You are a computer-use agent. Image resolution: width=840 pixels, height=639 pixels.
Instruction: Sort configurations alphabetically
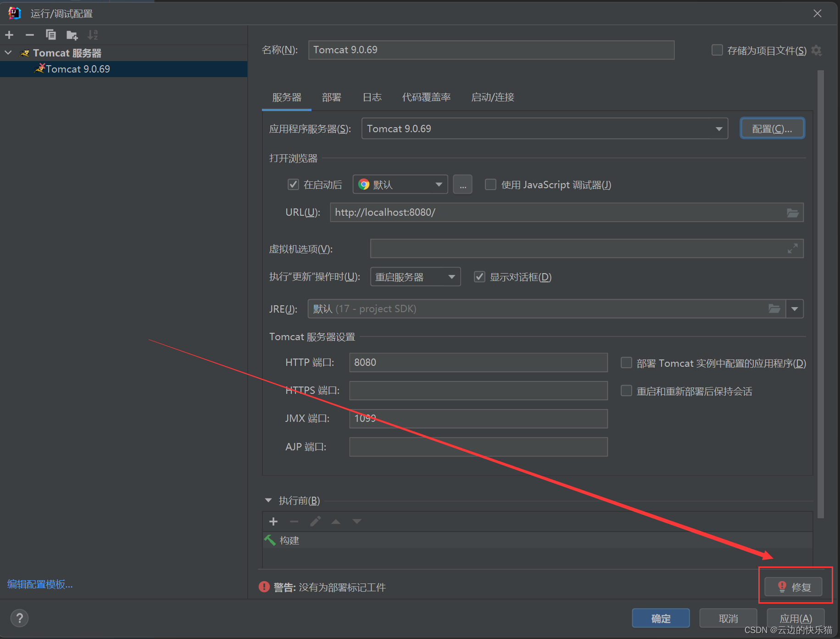93,35
